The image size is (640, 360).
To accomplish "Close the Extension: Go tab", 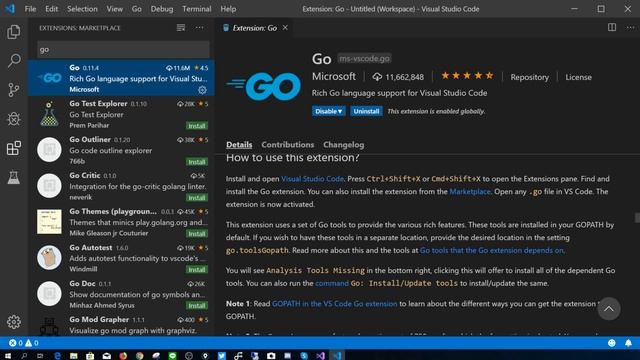I will [x=285, y=27].
